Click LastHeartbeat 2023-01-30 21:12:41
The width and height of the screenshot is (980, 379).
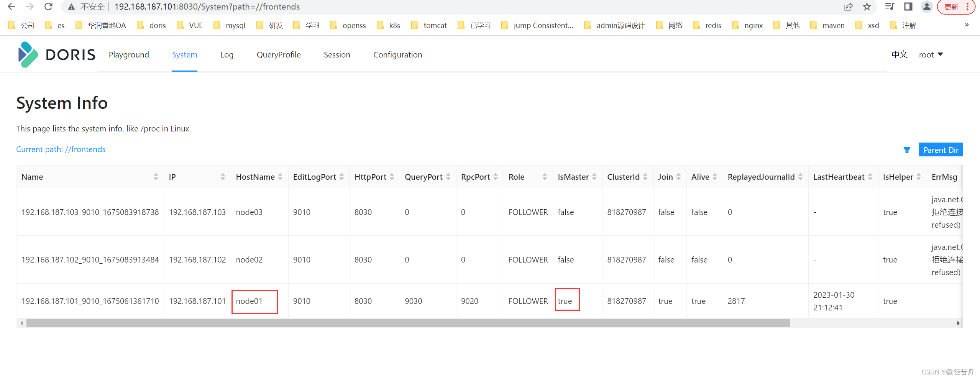point(834,301)
